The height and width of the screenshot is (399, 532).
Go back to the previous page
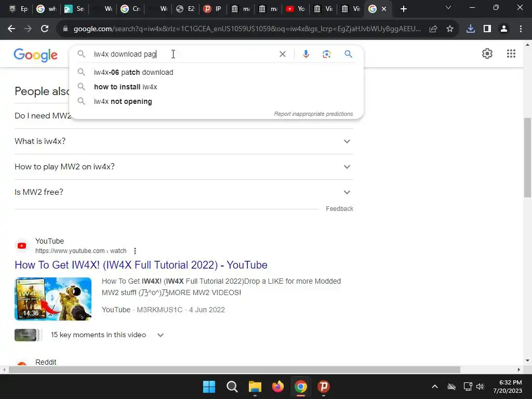(11, 29)
